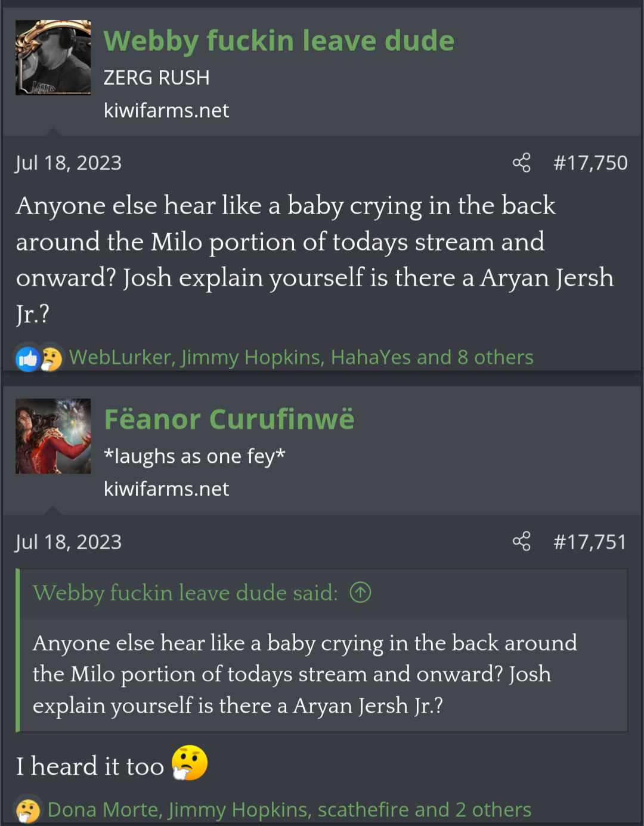Click the Jul 18, 2023 date above the first post
Viewport: 644px width, 826px height.
tap(69, 163)
